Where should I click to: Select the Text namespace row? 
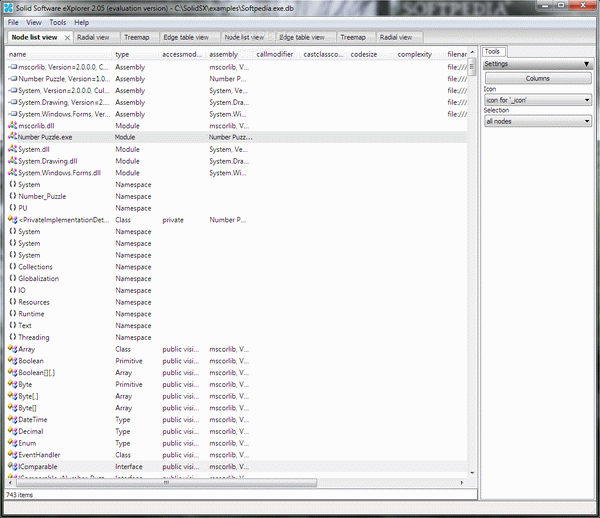(x=237, y=326)
